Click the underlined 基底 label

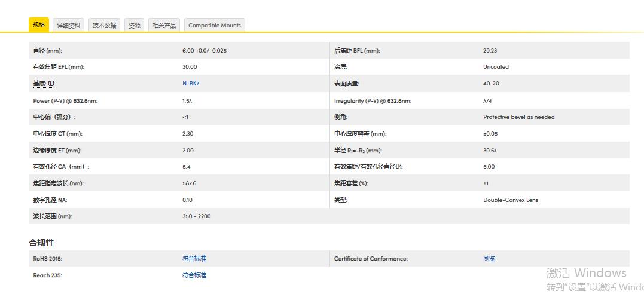click(x=39, y=84)
